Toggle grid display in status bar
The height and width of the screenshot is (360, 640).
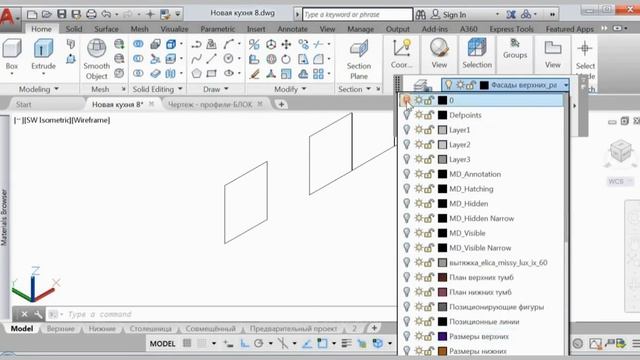click(x=187, y=343)
